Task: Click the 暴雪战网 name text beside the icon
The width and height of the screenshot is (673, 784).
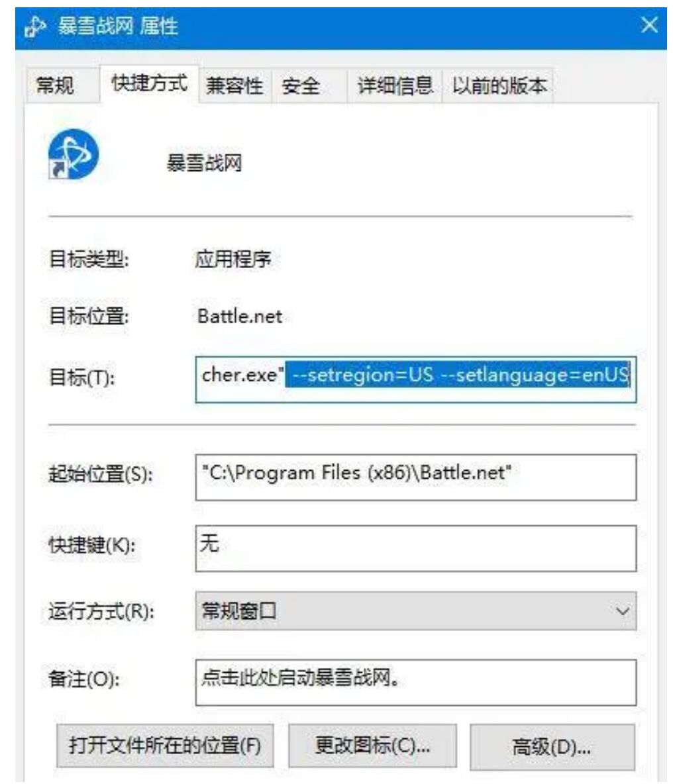Action: click(x=205, y=163)
